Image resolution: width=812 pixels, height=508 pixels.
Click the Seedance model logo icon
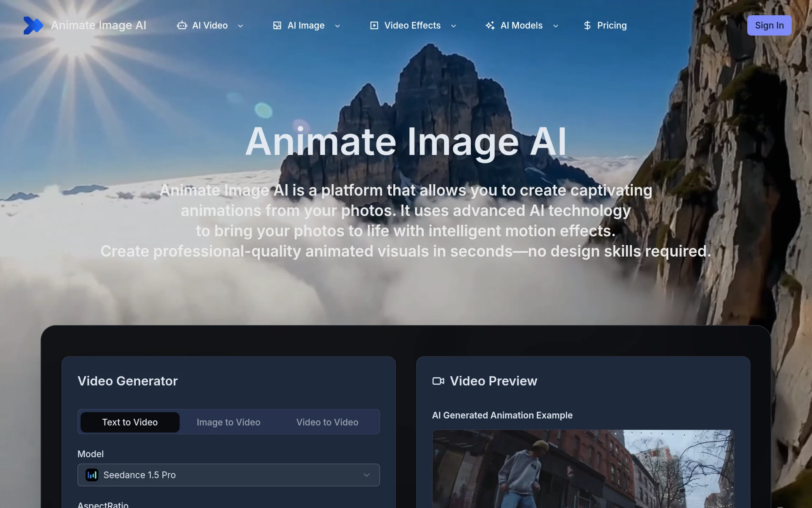tap(92, 475)
